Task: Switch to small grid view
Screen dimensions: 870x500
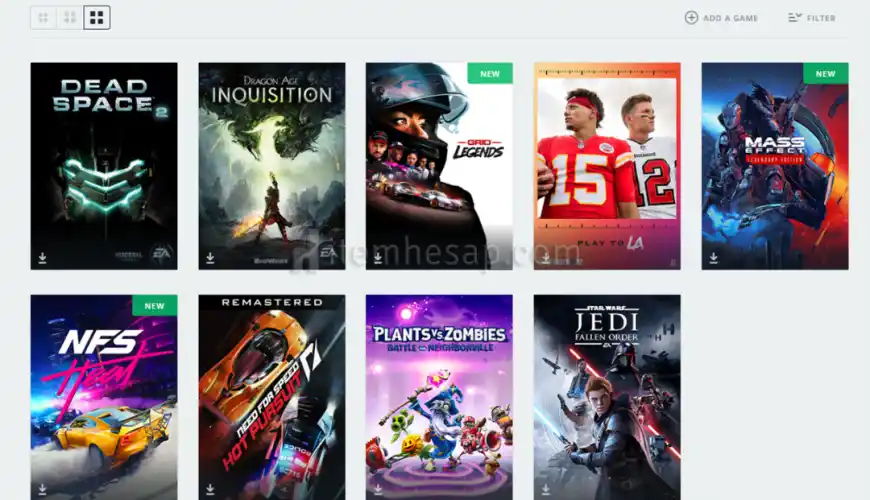Action: (43, 18)
